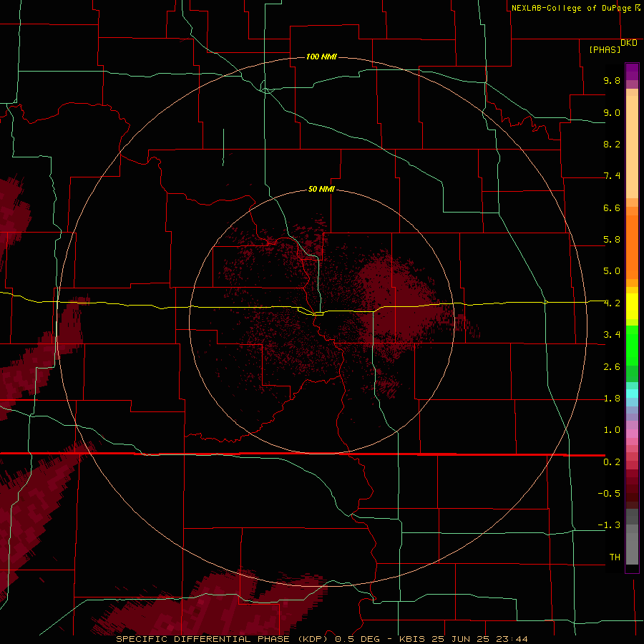This screenshot has width=644, height=644.
Task: Click the TH threshold label on the scale
Action: [x=615, y=557]
